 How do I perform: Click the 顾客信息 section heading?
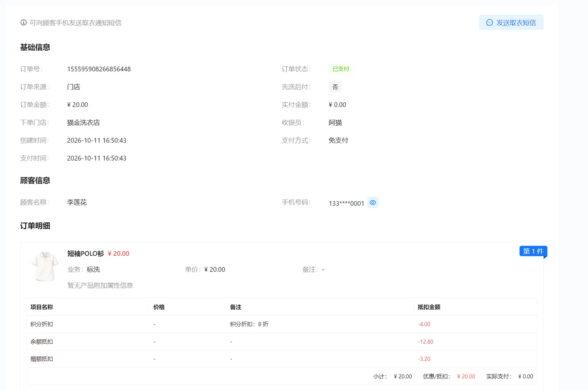(x=35, y=180)
